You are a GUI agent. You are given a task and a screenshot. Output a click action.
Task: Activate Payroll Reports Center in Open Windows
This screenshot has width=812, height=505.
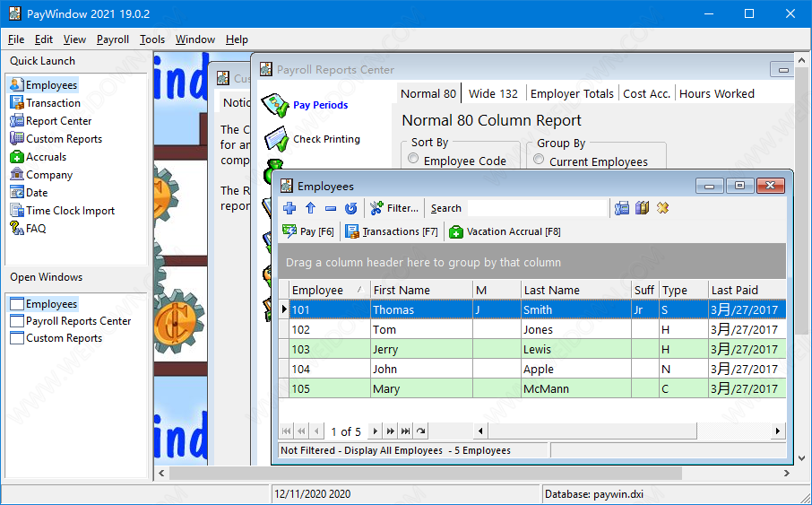[71, 321]
